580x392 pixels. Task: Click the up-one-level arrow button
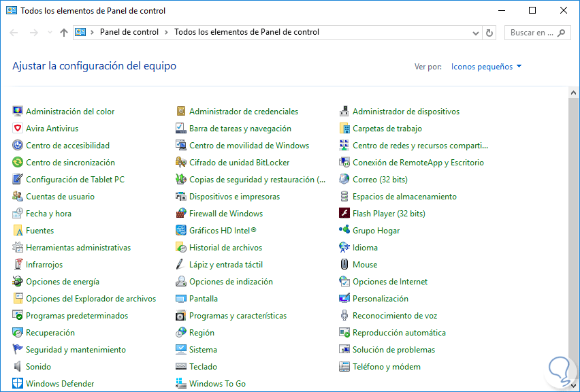click(64, 33)
